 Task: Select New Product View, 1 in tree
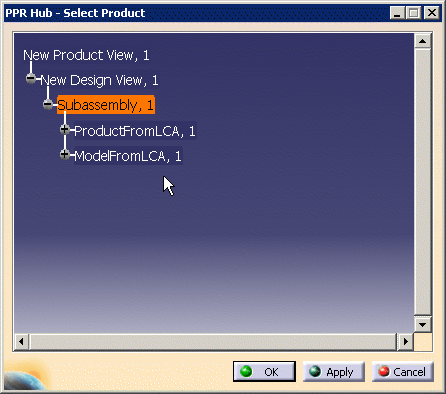pyautogui.click(x=86, y=55)
